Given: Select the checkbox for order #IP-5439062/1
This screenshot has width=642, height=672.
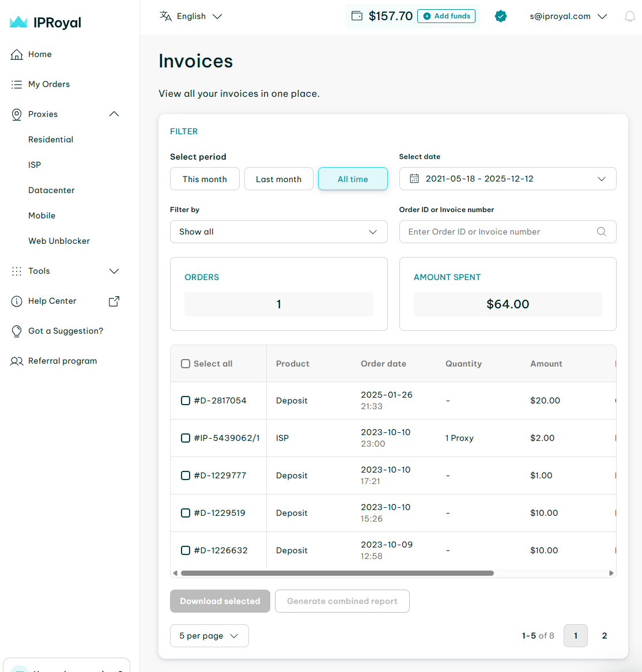Looking at the screenshot, I should pos(186,438).
